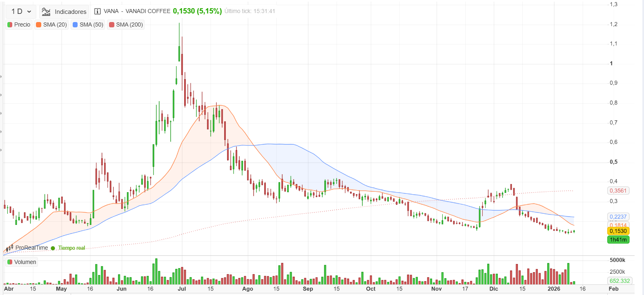Viewport: 644px width, 295px height.
Task: Click the yellow 0,1530 current price tag
Action: coord(618,231)
